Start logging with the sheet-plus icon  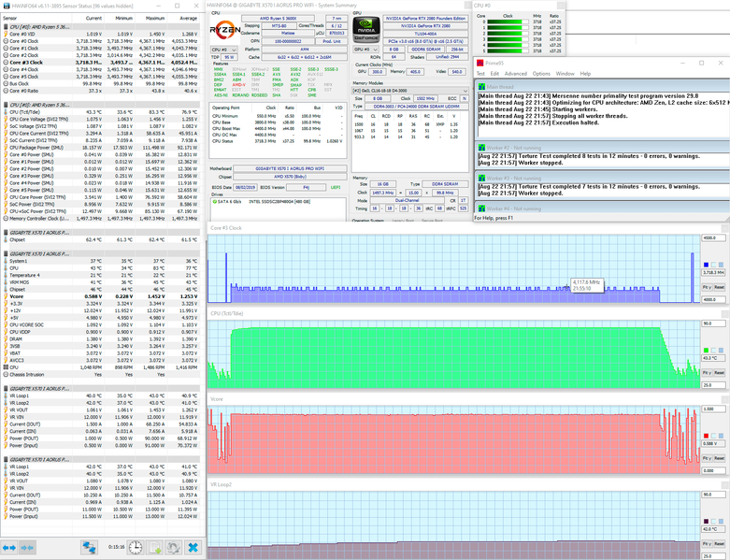click(154, 548)
